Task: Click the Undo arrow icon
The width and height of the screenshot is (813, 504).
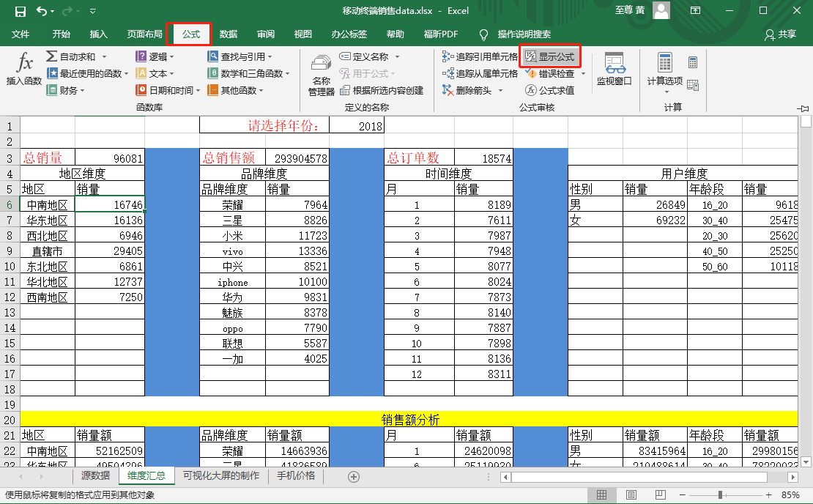Action: coord(42,11)
